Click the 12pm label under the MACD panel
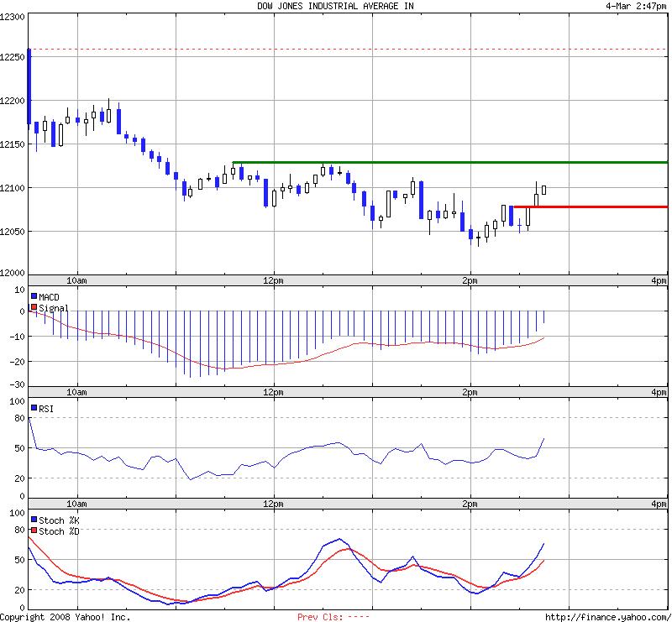Viewport: 672px width, 622px height. [273, 392]
